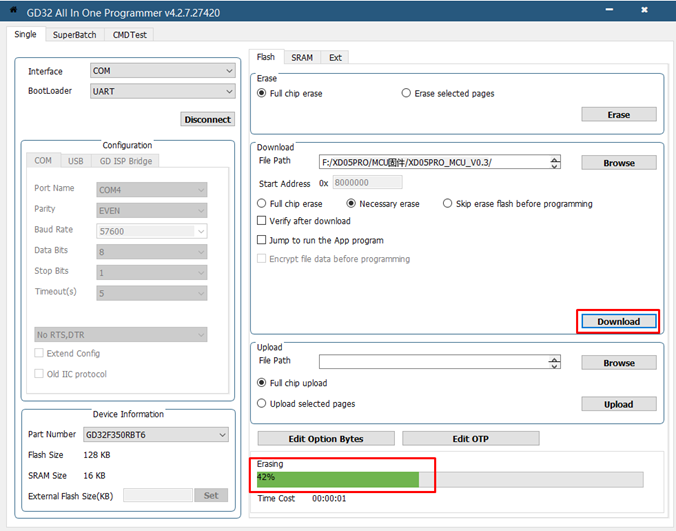Check Jump to run the App program
The image size is (676, 531).
coord(262,240)
